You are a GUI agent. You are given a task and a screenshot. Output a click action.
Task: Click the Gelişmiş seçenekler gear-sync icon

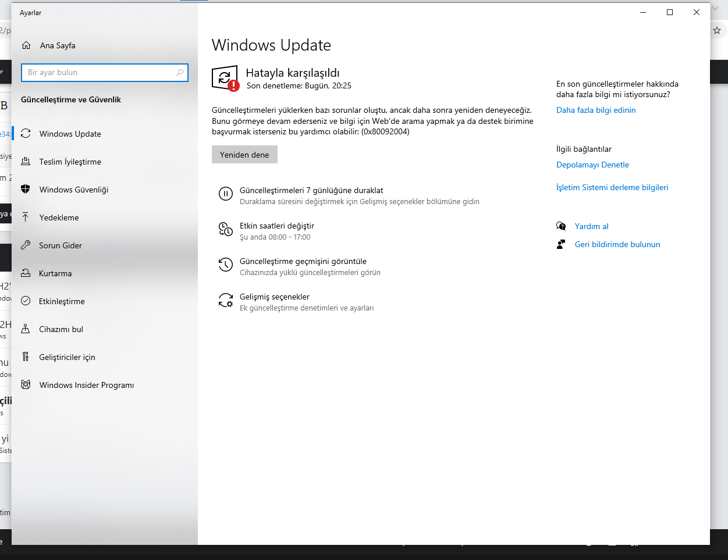click(226, 300)
